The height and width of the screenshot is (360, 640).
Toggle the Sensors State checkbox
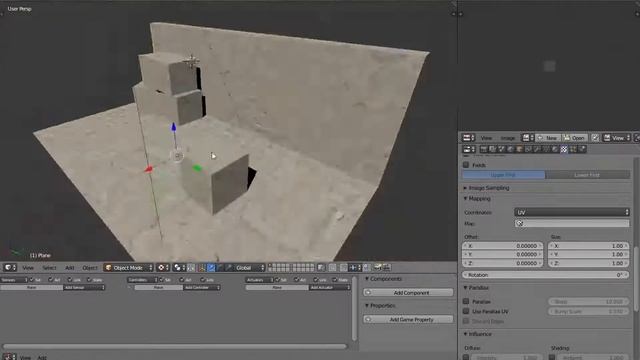[x=89, y=280]
